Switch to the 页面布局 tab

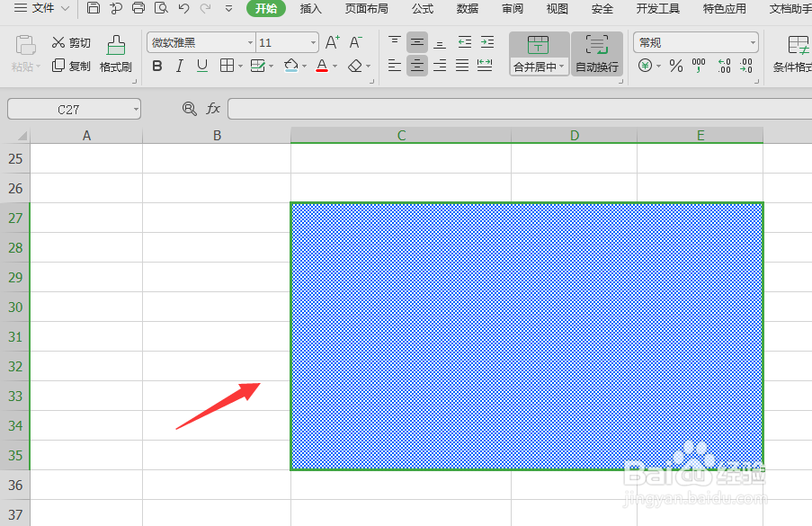366,9
